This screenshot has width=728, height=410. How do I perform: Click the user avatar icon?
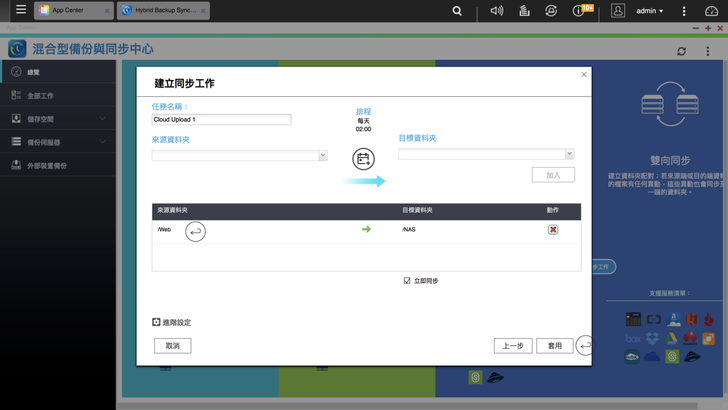click(x=618, y=10)
